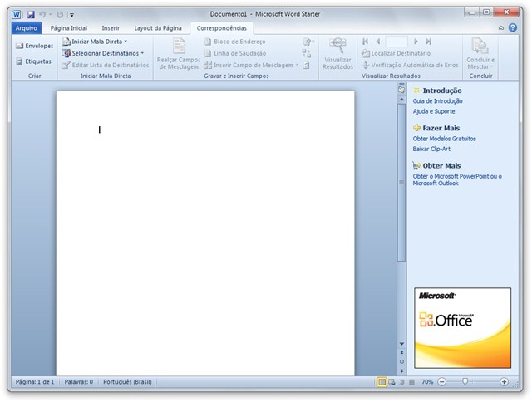Click the zoom in plus button

pyautogui.click(x=505, y=382)
